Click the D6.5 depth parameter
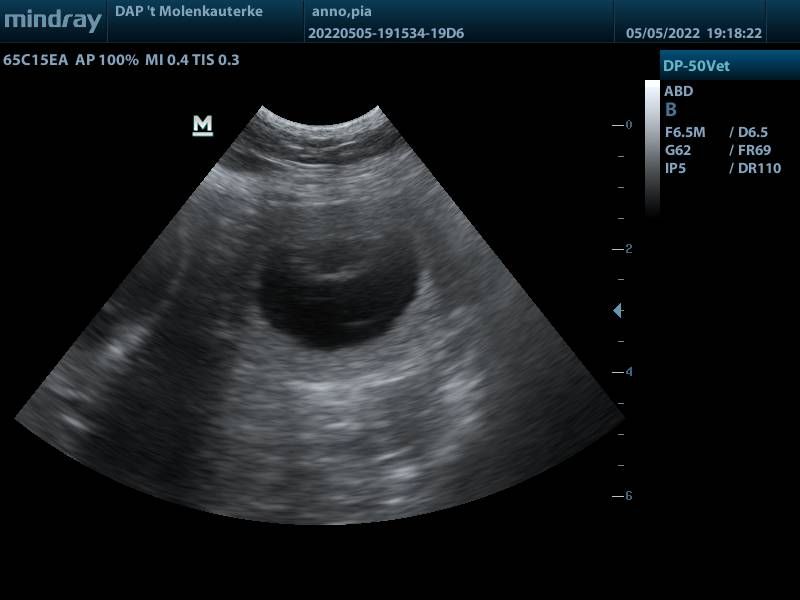 [754, 132]
